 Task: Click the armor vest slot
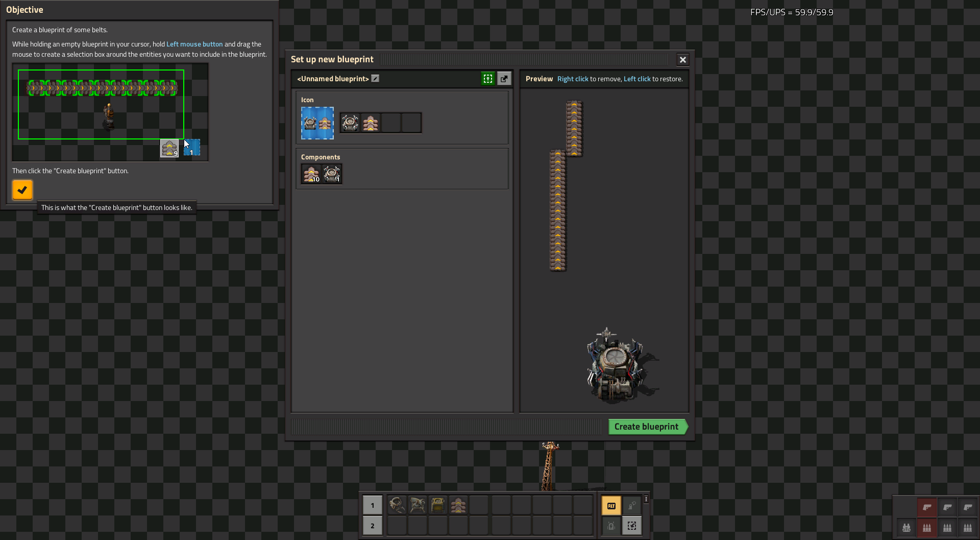click(906, 528)
